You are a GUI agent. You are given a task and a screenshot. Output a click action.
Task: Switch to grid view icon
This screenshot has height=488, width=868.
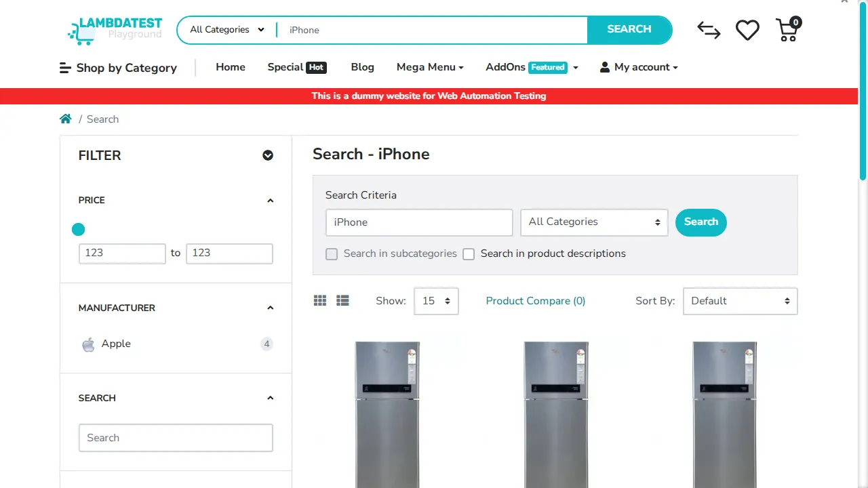[320, 301]
